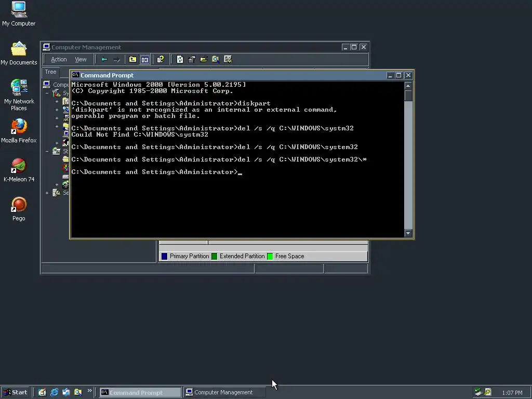Expand the Local Users and Groups node
This screenshot has width=532, height=399.
(57, 143)
